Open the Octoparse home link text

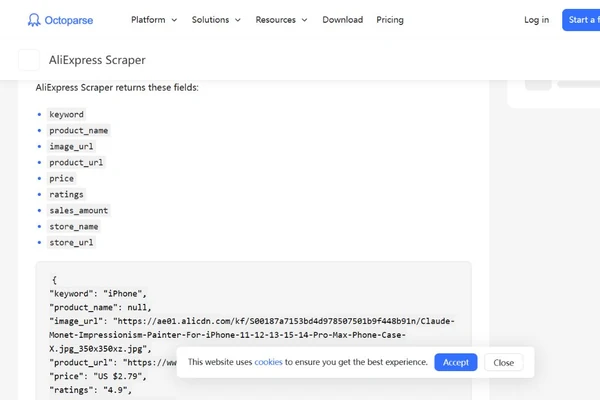coord(69,20)
